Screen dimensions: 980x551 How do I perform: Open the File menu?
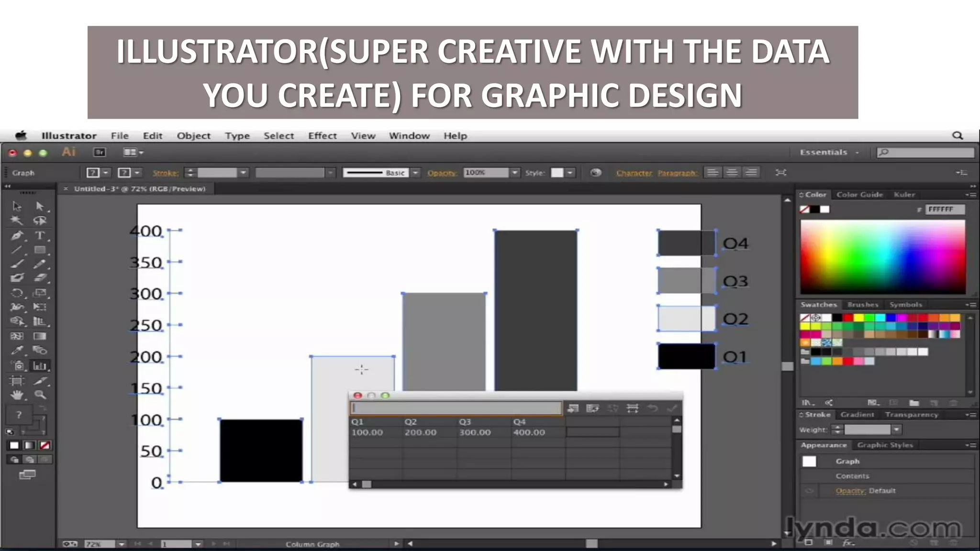pyautogui.click(x=120, y=136)
